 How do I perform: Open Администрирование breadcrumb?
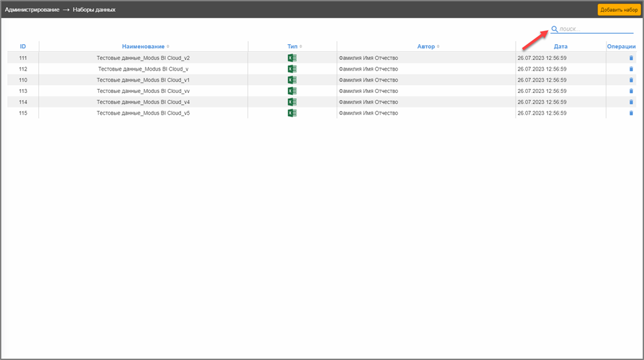tap(32, 10)
